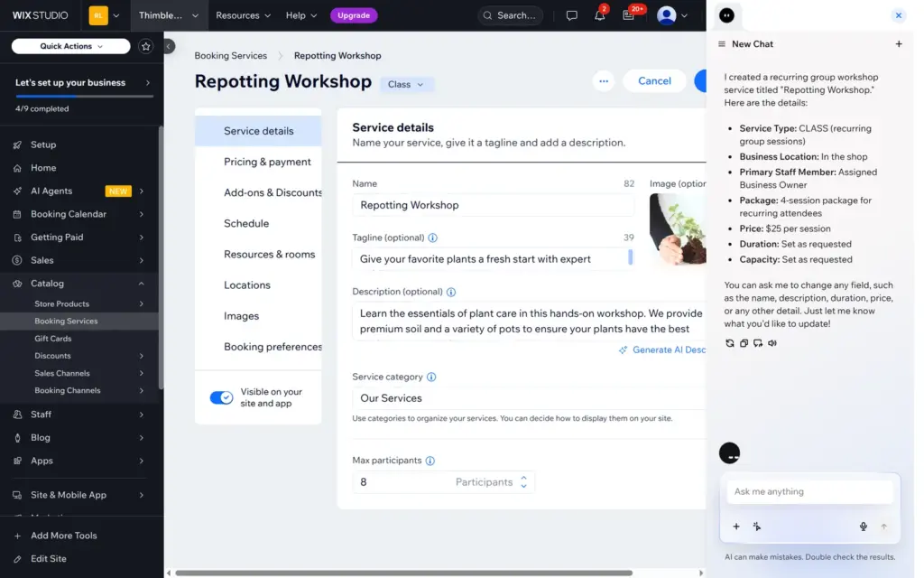Expand Store Products submenu
Screen dimensions: 924x578
142,303
